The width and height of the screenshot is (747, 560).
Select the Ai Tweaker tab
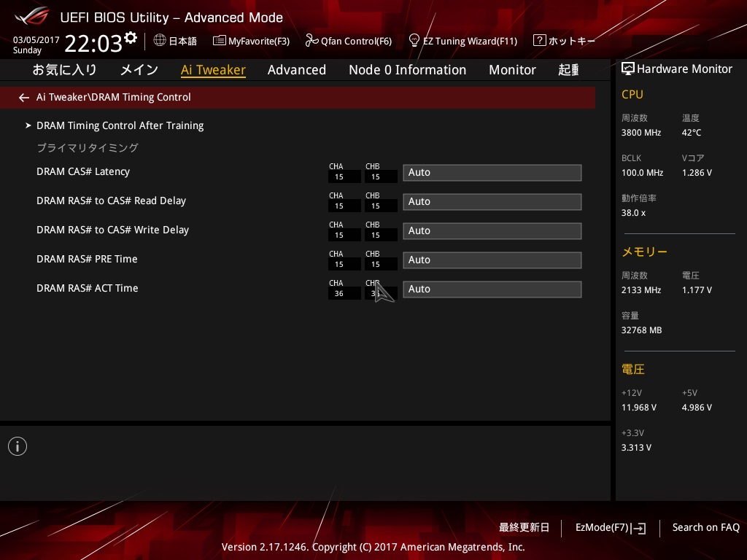[213, 69]
